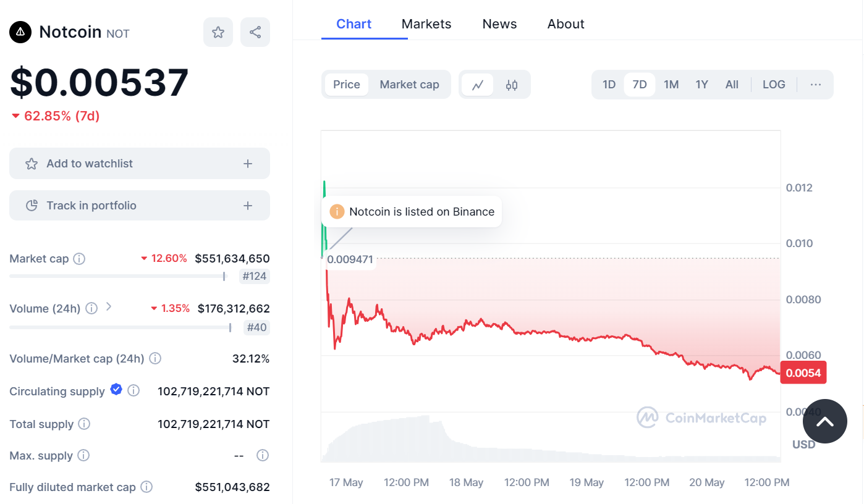Click the plus icon in Add to watchlist
864x504 pixels.
248,164
